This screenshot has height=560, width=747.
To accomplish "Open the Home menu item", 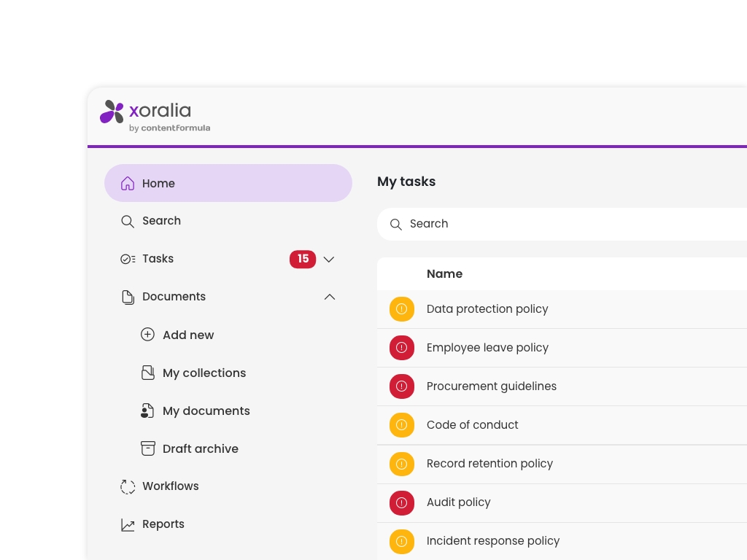I will [228, 183].
